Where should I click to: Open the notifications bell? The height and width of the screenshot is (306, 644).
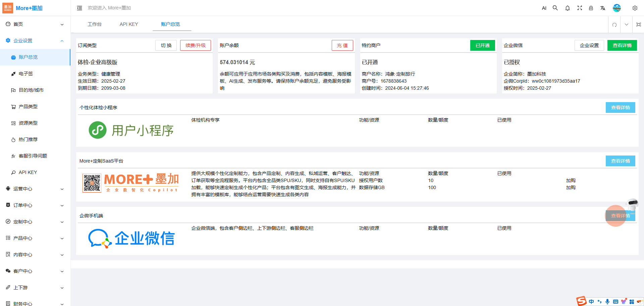tap(567, 8)
